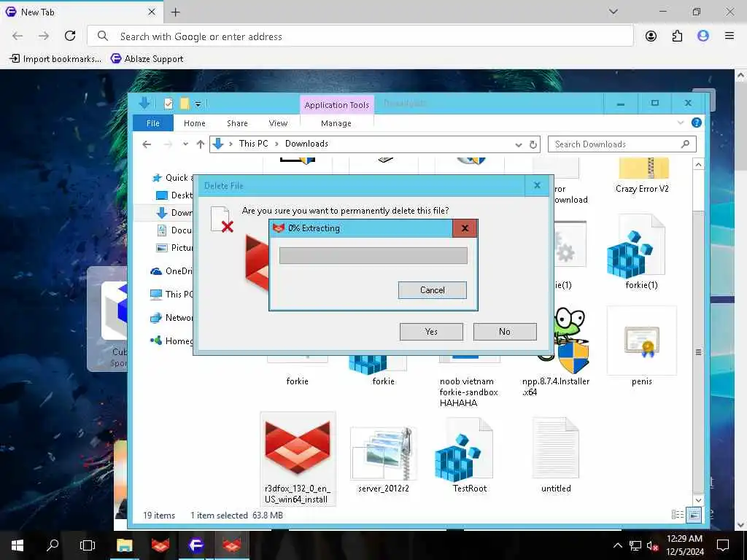747x560 pixels.
Task: Open the Windows Start menu
Action: coord(18,545)
